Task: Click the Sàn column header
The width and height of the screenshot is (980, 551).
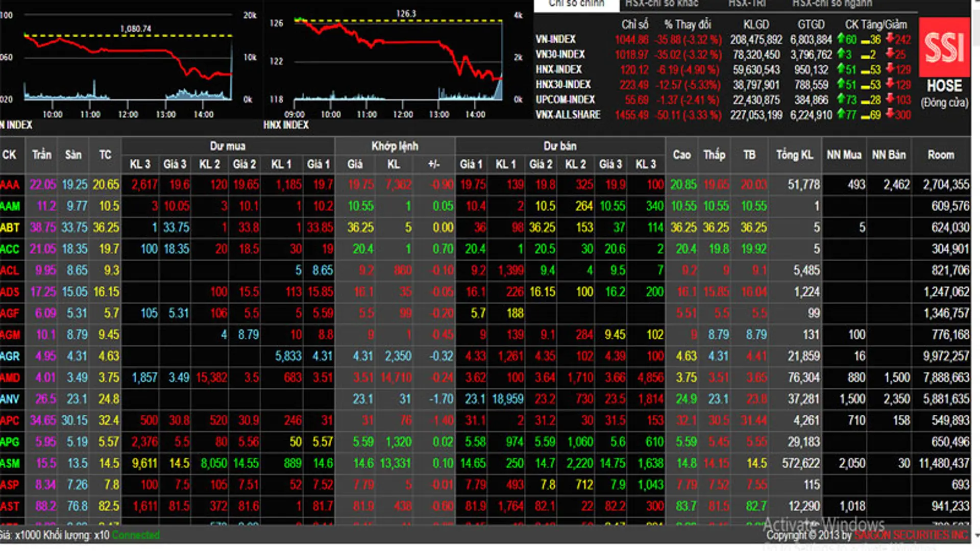Action: [73, 155]
